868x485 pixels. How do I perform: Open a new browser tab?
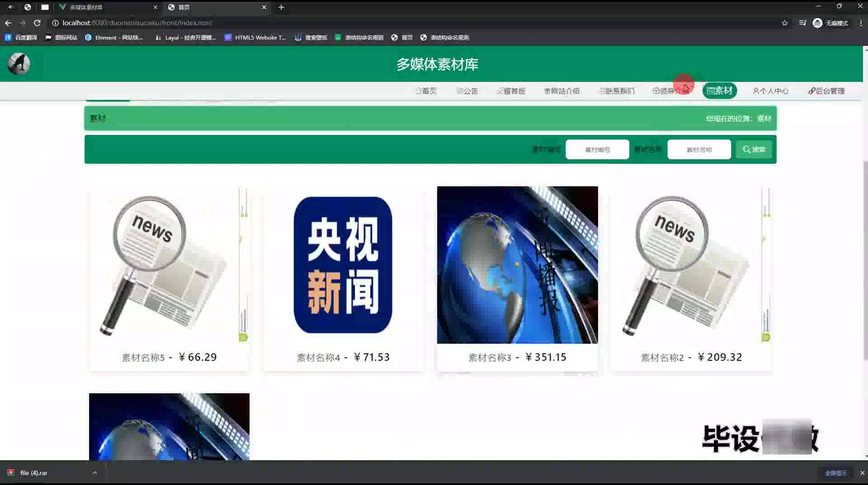[x=281, y=7]
